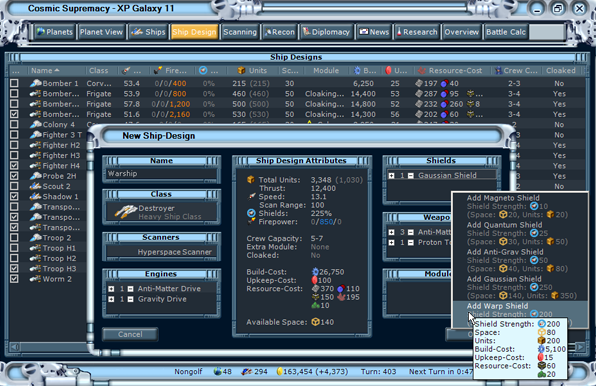Click the Warship name input field
The height and width of the screenshot is (386, 596).
[162, 174]
